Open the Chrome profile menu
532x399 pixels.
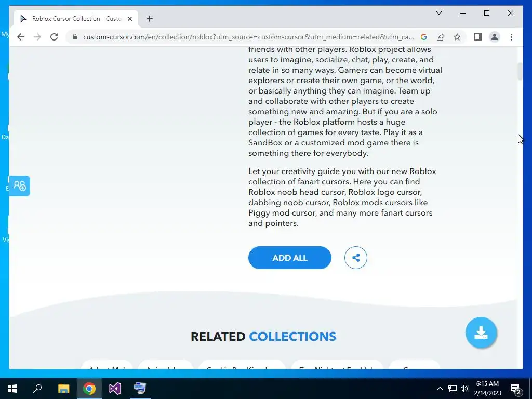point(495,37)
